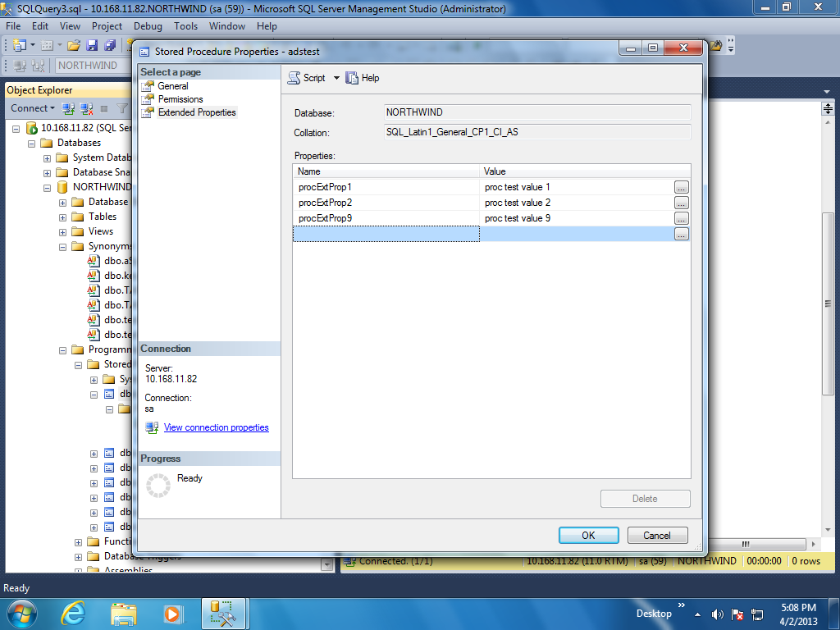Click the 'proc test value 2' cell
The image size is (840, 630).
pos(576,203)
